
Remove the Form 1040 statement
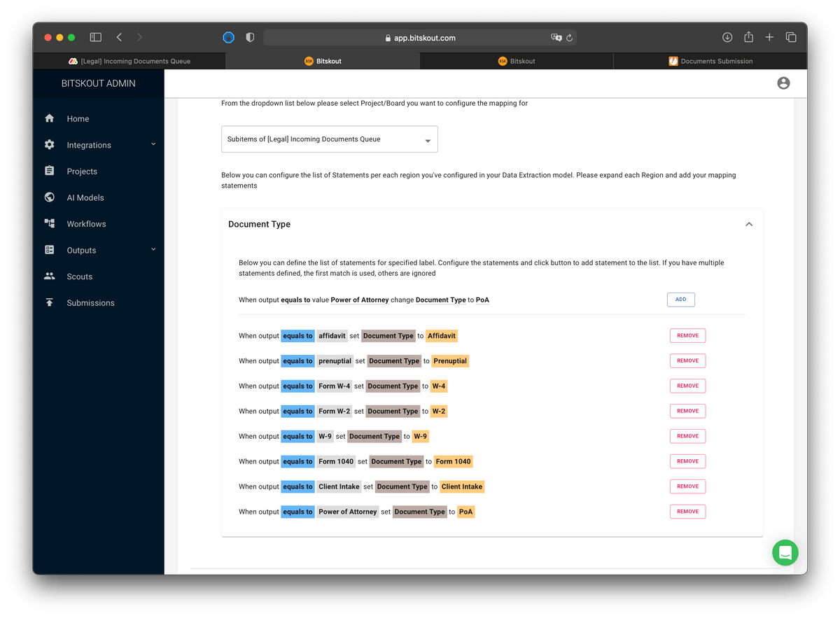pyautogui.click(x=687, y=461)
